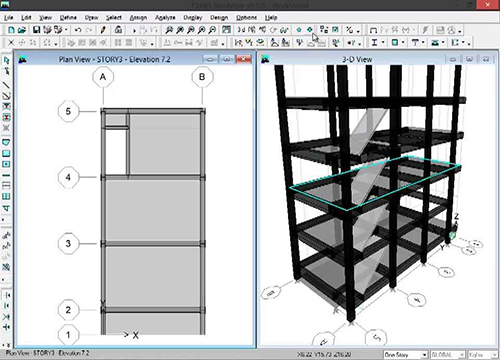Click the Open file folder icon
Viewport: 500px width, 360px height.
click(x=22, y=30)
